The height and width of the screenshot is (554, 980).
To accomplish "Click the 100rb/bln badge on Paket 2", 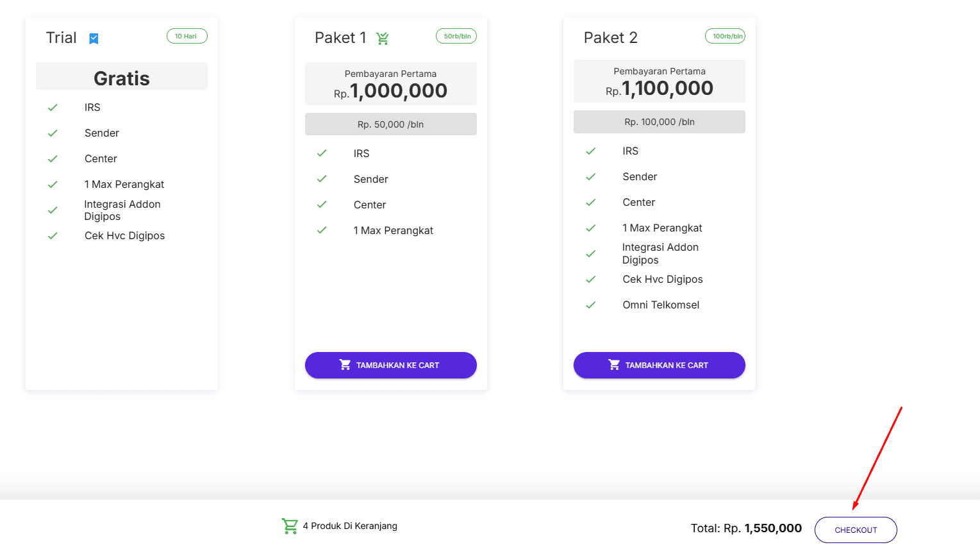I will [x=726, y=36].
